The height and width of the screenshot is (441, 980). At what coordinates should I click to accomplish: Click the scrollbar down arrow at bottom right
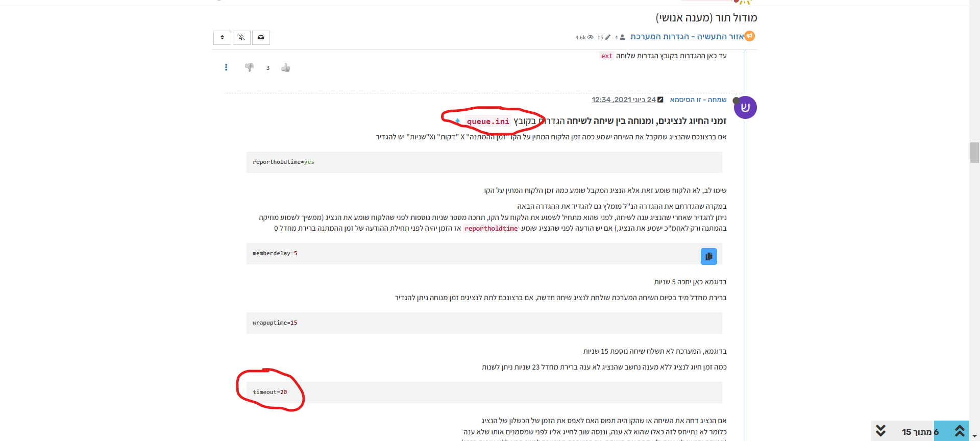tap(974, 436)
